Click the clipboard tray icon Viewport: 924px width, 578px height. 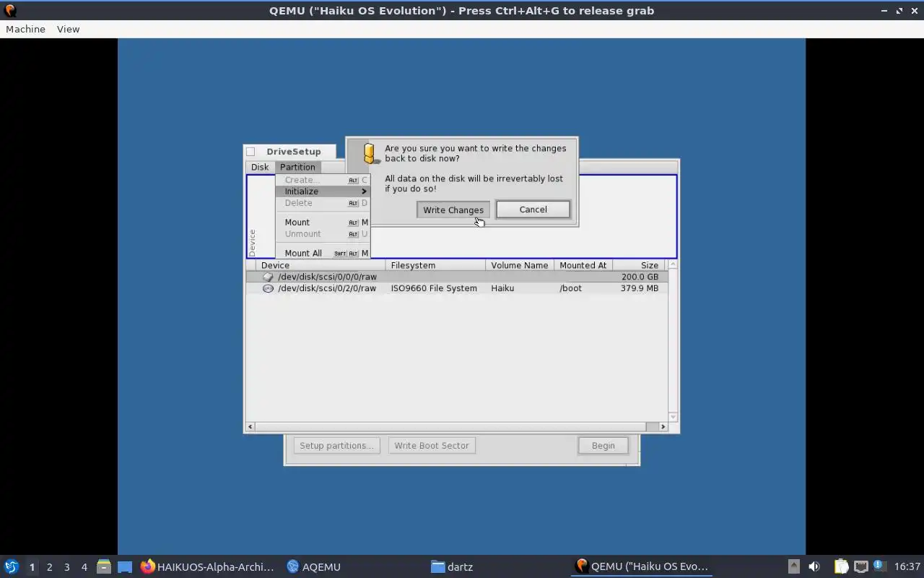pos(841,567)
